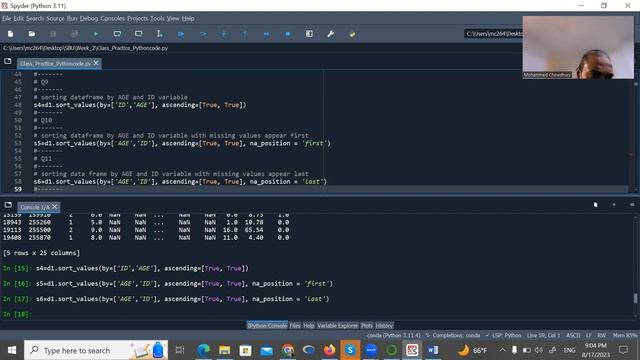Click Run cell and advance icon
Screen dimensions: 640x360
138,34
